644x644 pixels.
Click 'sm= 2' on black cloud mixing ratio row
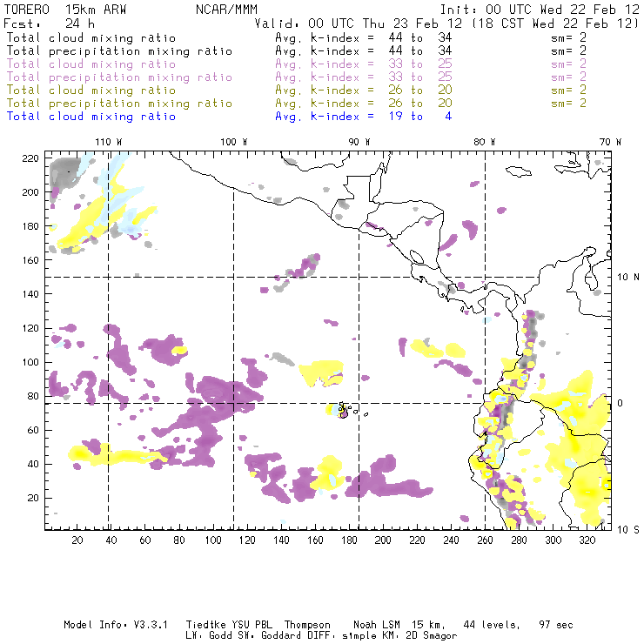(568, 37)
